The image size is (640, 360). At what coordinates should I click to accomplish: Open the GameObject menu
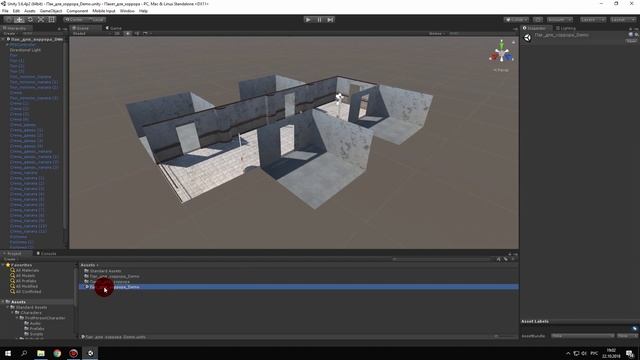51,11
